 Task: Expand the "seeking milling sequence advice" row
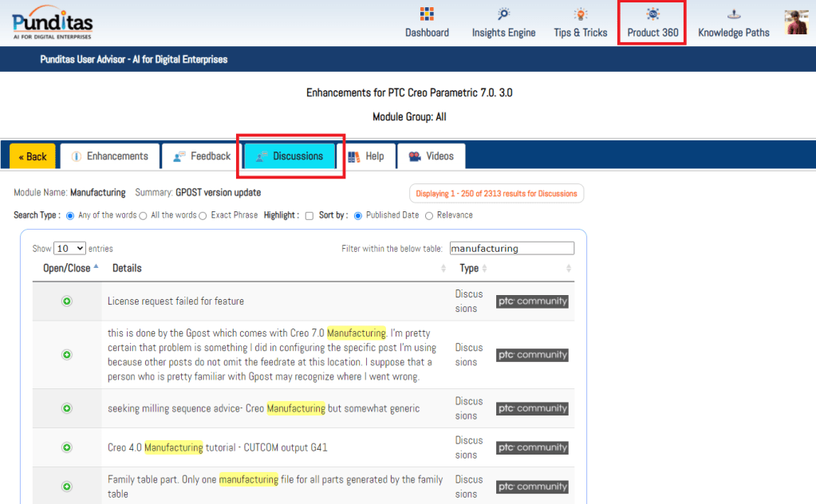(67, 408)
